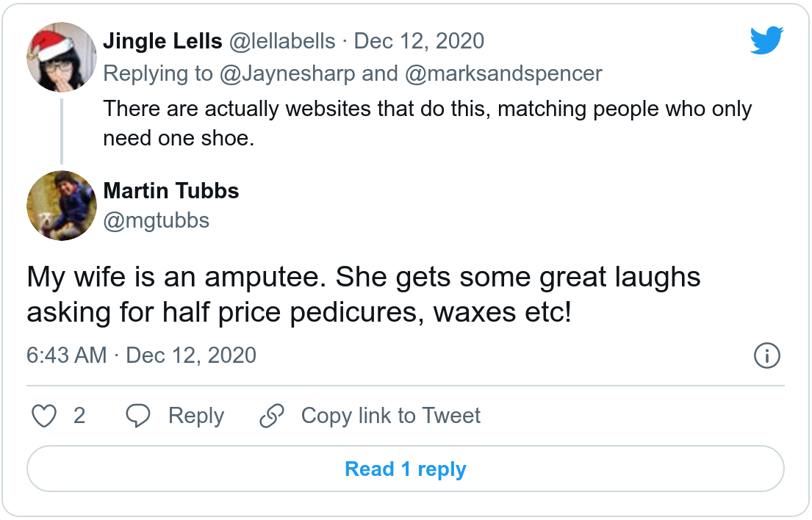Click the Read 1 reply button

(406, 469)
